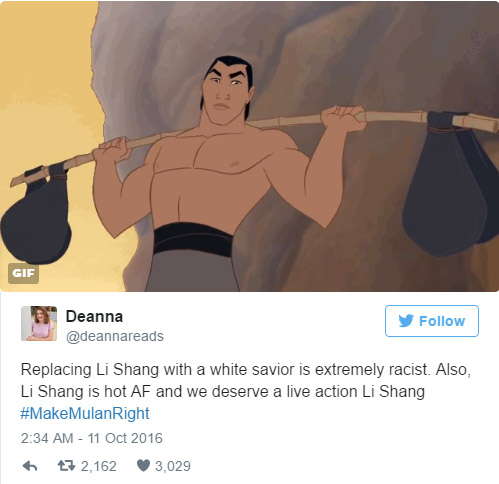
Task: Click tweet text line starting 'Replacing Li Shang'
Action: pyautogui.click(x=246, y=370)
